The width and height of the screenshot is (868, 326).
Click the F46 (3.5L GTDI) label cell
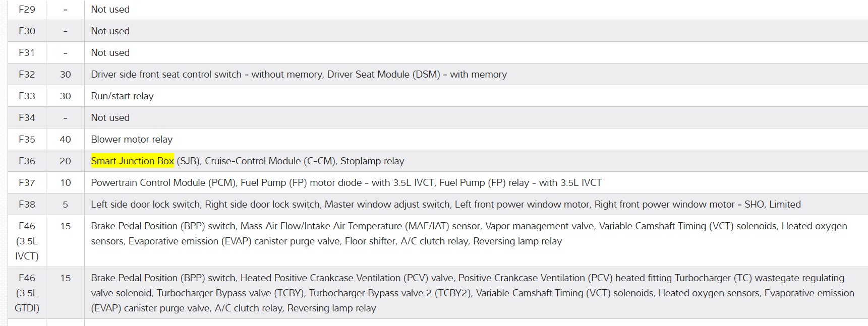click(27, 293)
